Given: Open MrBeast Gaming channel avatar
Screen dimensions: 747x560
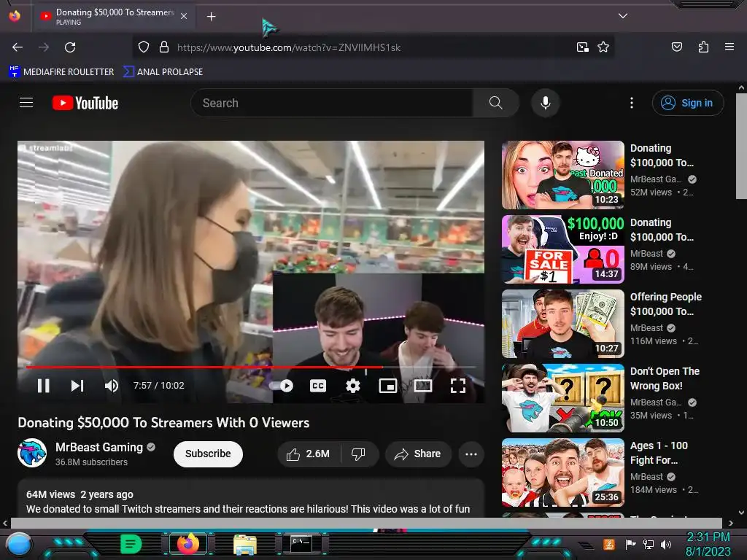Looking at the screenshot, I should (x=32, y=453).
